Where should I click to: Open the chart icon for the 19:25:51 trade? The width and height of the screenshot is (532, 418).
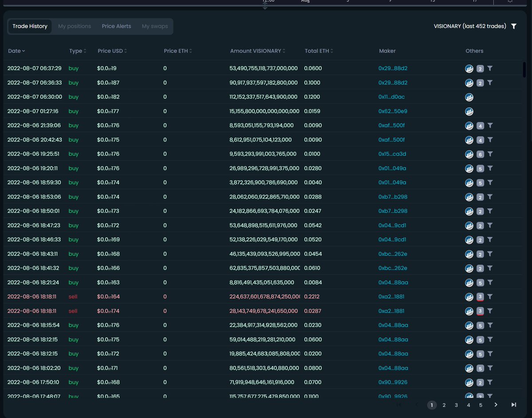point(469,154)
